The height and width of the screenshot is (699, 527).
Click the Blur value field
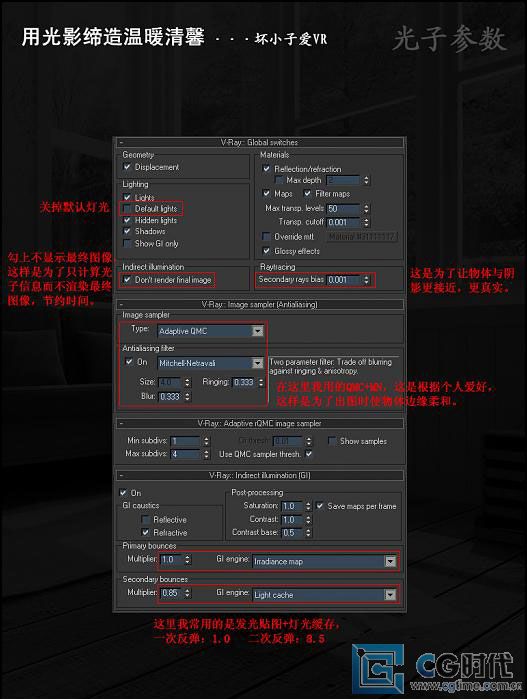coord(170,396)
